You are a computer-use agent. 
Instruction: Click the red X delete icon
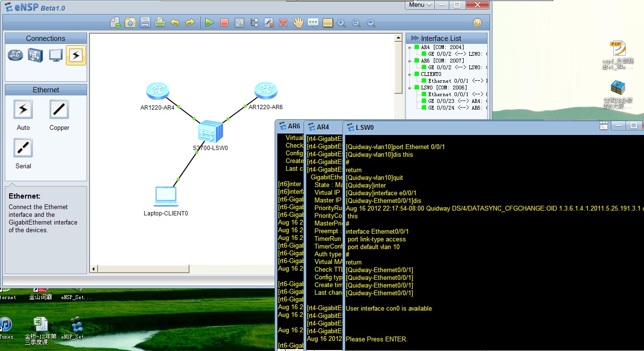pos(283,23)
